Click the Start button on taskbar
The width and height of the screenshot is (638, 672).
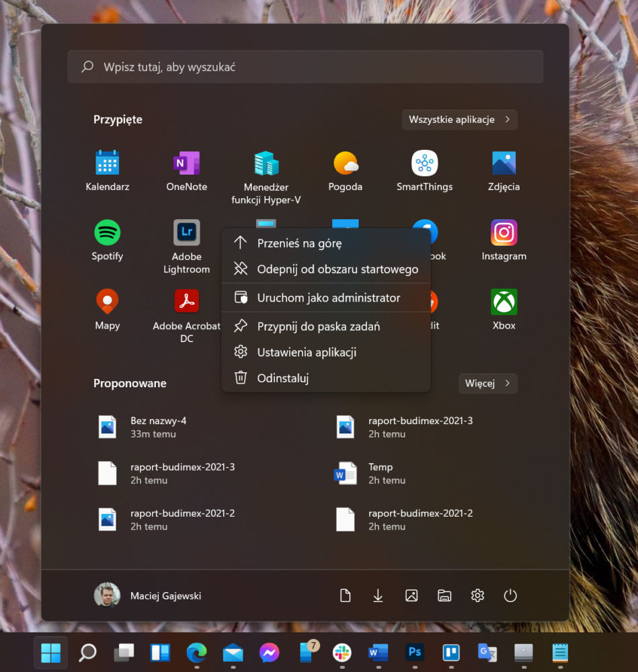pyautogui.click(x=50, y=653)
